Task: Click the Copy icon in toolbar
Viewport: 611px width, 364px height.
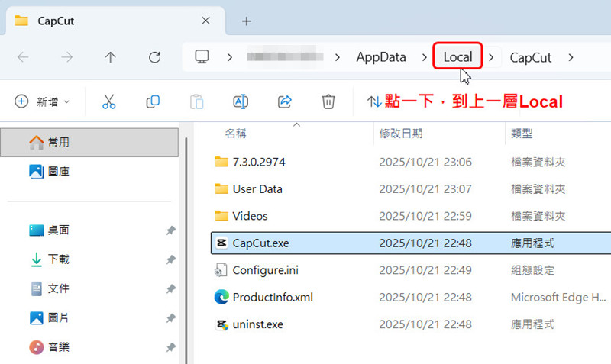Action: (x=153, y=101)
